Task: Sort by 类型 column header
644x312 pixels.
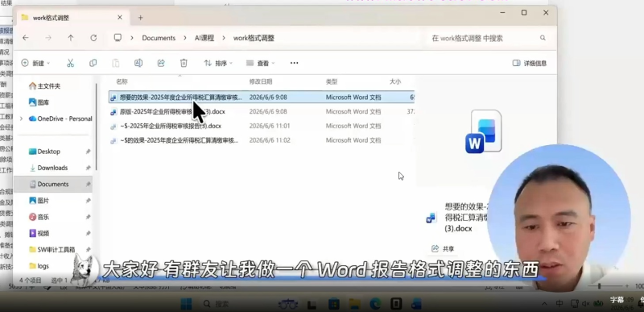Action: coord(332,81)
